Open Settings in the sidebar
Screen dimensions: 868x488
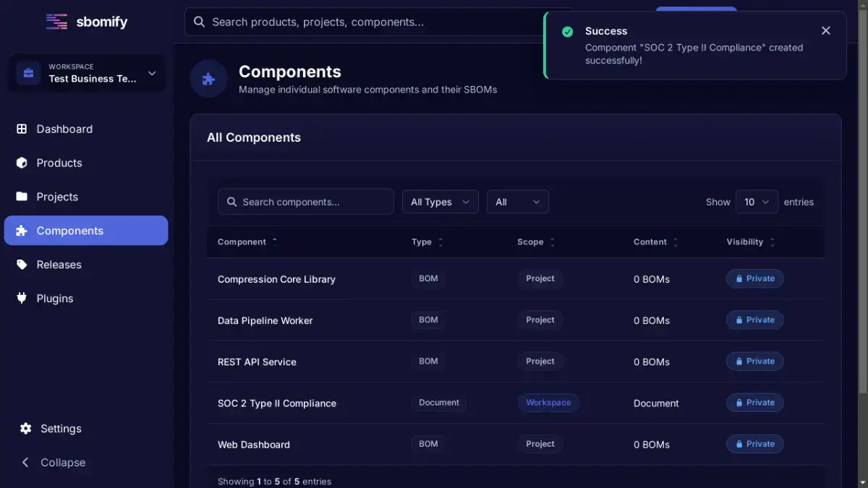[x=86, y=429]
